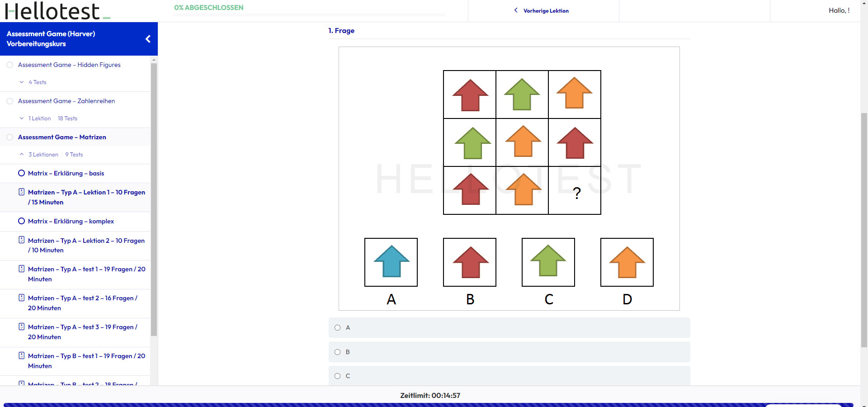Viewport: 868px width, 407px height.
Task: Collapse the course sidebar with the chevron
Action: [148, 39]
